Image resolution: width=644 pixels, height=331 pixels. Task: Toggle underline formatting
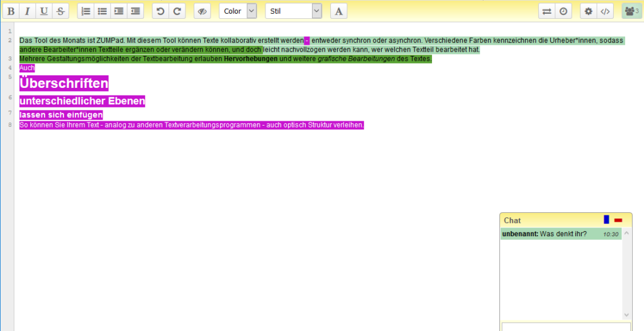tap(43, 11)
